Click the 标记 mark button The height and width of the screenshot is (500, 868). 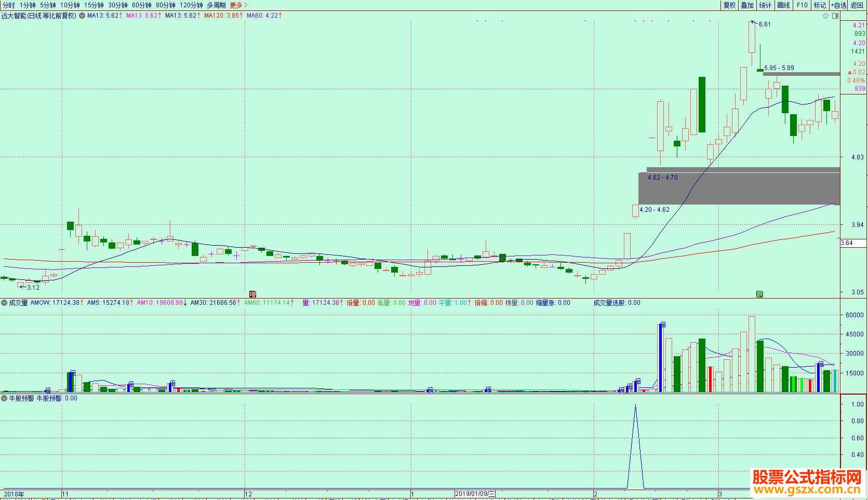point(820,5)
